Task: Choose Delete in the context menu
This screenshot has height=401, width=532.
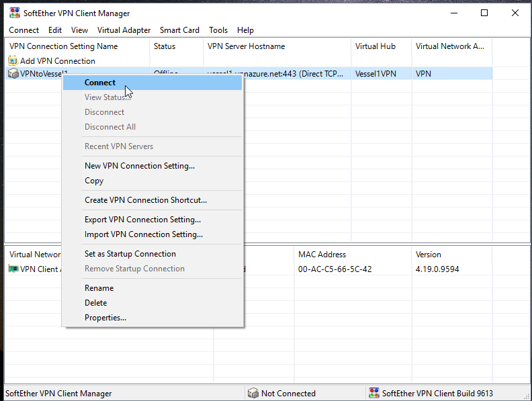Action: pyautogui.click(x=152, y=303)
